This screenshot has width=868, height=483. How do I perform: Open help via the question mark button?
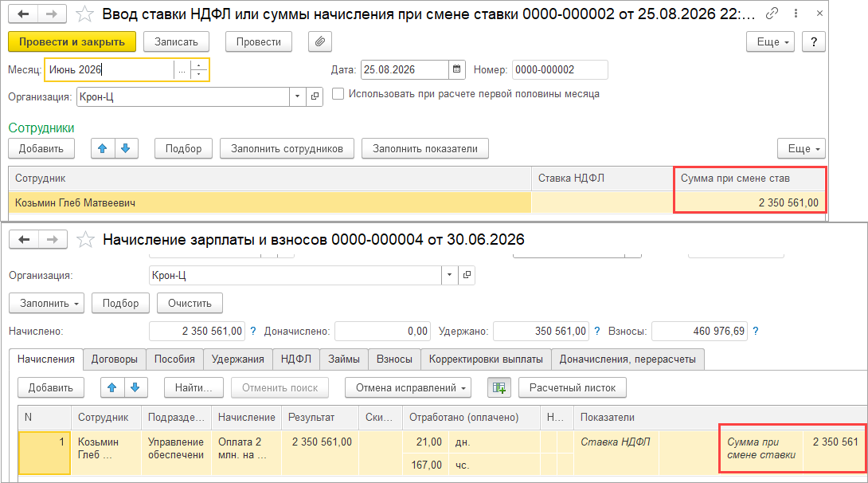(814, 41)
